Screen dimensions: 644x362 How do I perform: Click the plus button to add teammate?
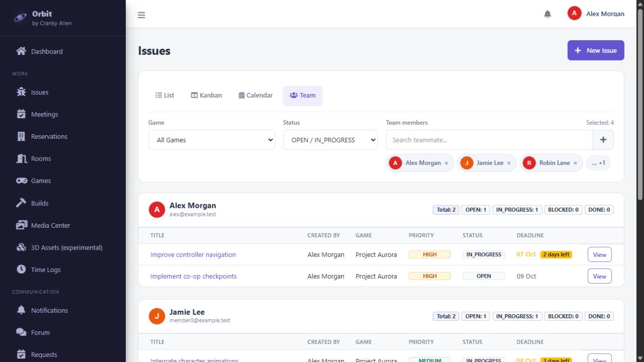click(x=603, y=140)
